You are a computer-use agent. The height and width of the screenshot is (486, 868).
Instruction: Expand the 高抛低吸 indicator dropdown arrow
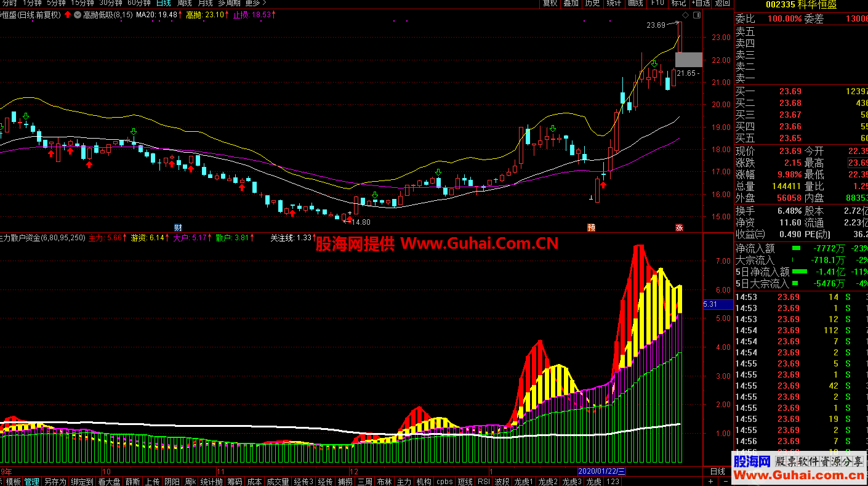tap(78, 14)
